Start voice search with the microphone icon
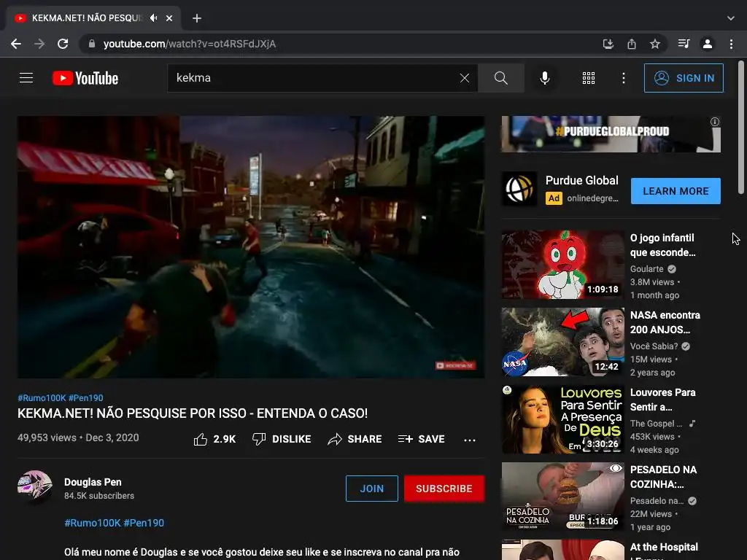Viewport: 747px width, 560px height. [544, 78]
